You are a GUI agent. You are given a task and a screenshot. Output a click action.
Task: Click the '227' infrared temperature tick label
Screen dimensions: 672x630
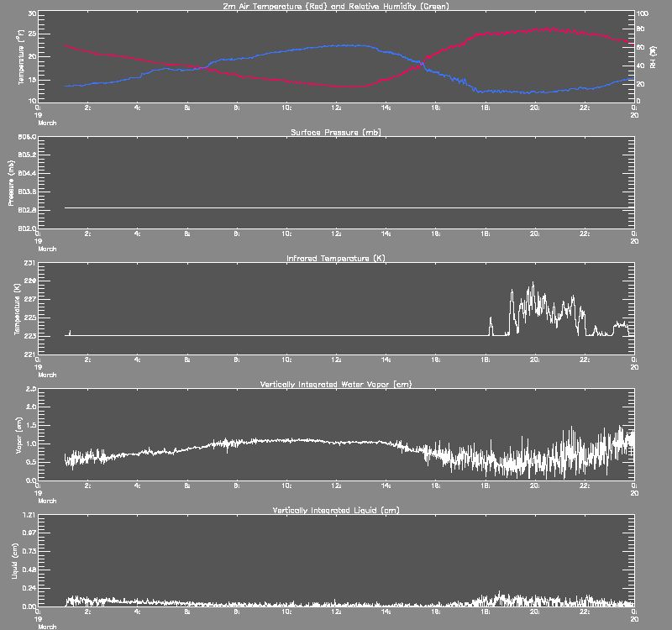point(30,299)
